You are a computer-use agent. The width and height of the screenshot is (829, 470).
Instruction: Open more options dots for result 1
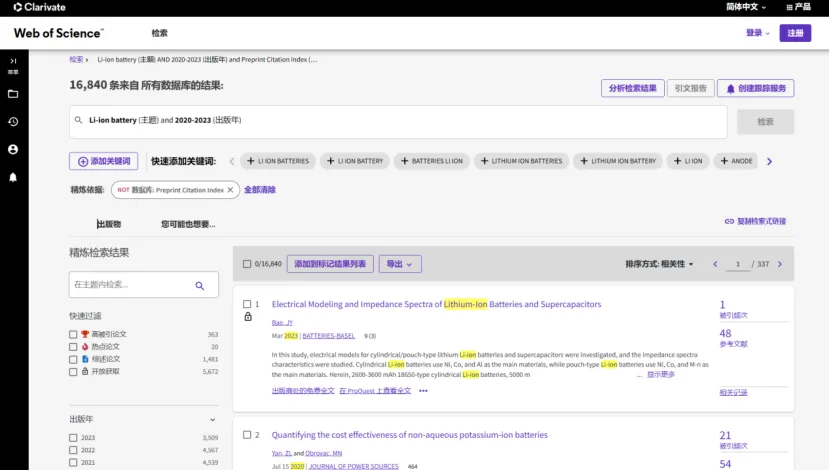click(423, 391)
